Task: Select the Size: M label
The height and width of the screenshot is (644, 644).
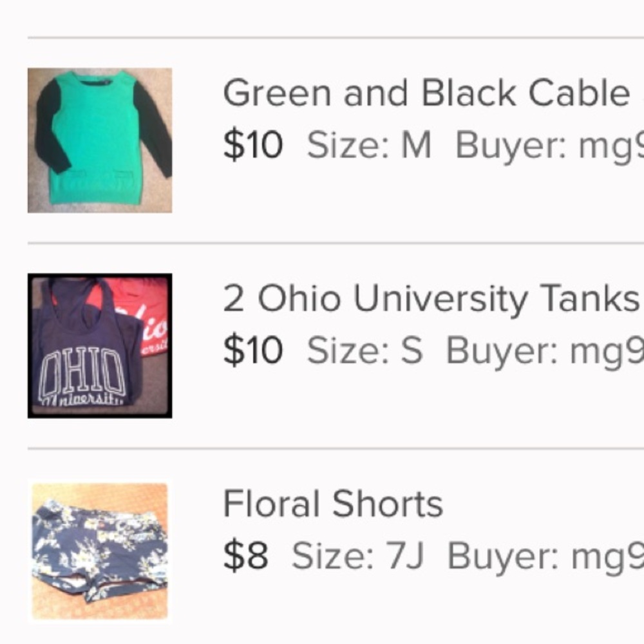Action: pyautogui.click(x=369, y=146)
